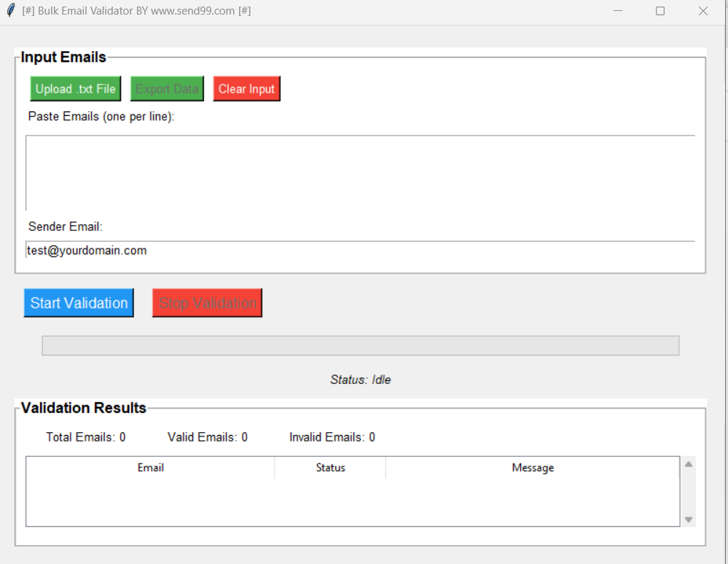Image resolution: width=728 pixels, height=564 pixels.
Task: Click the Message column header
Action: (533, 468)
